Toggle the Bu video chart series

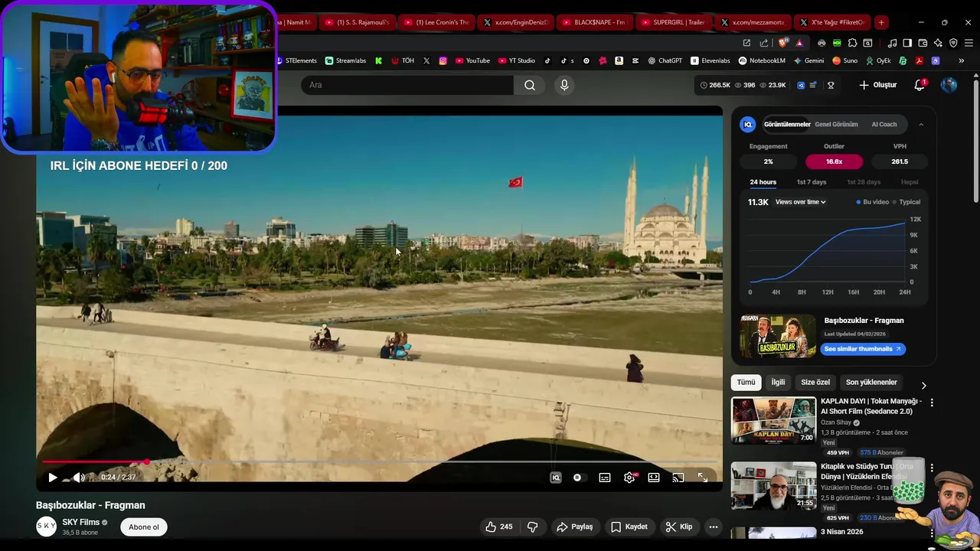[873, 202]
